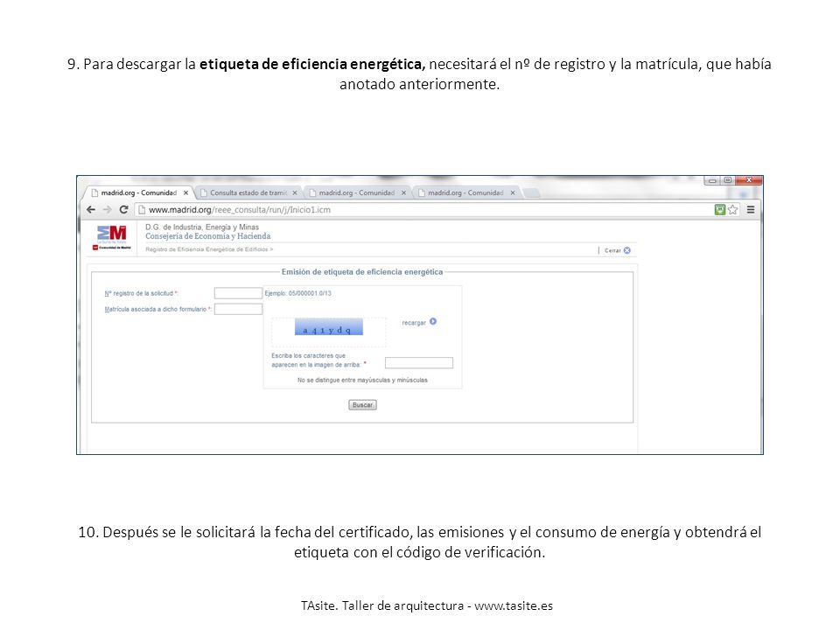Click the captcha image a41ydq
Screen dimensions: 840x630
(328, 326)
